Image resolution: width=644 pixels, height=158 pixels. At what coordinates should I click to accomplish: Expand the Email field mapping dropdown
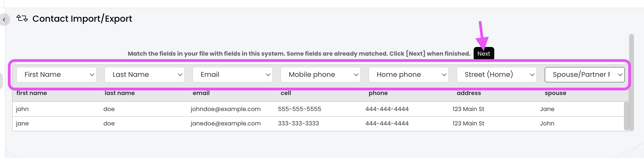(x=233, y=75)
